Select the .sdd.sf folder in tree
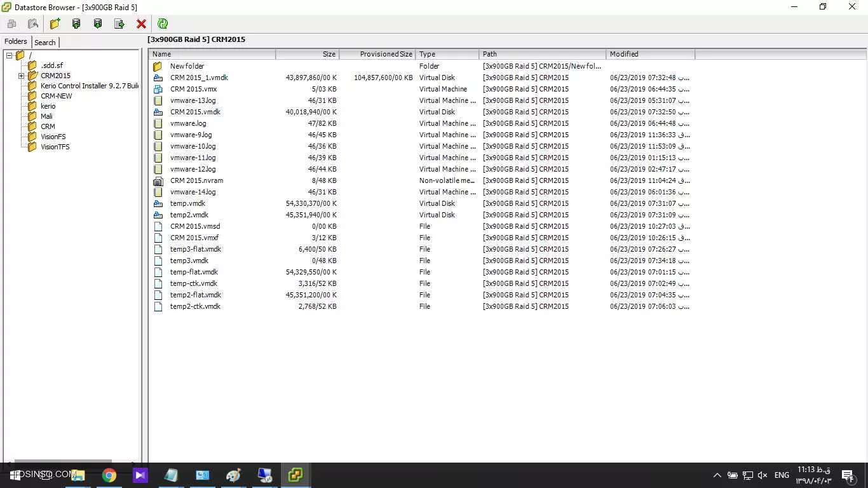 tap(51, 66)
